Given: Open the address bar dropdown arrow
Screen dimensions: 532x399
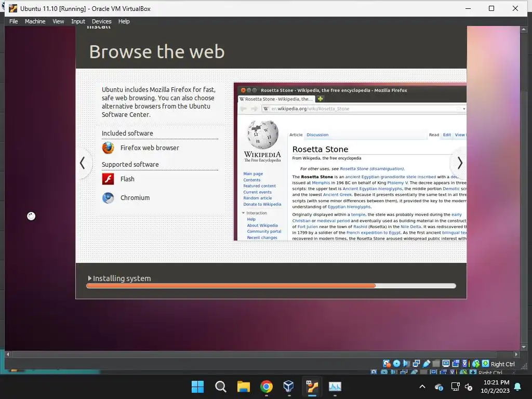Looking at the screenshot, I should click(x=464, y=109).
